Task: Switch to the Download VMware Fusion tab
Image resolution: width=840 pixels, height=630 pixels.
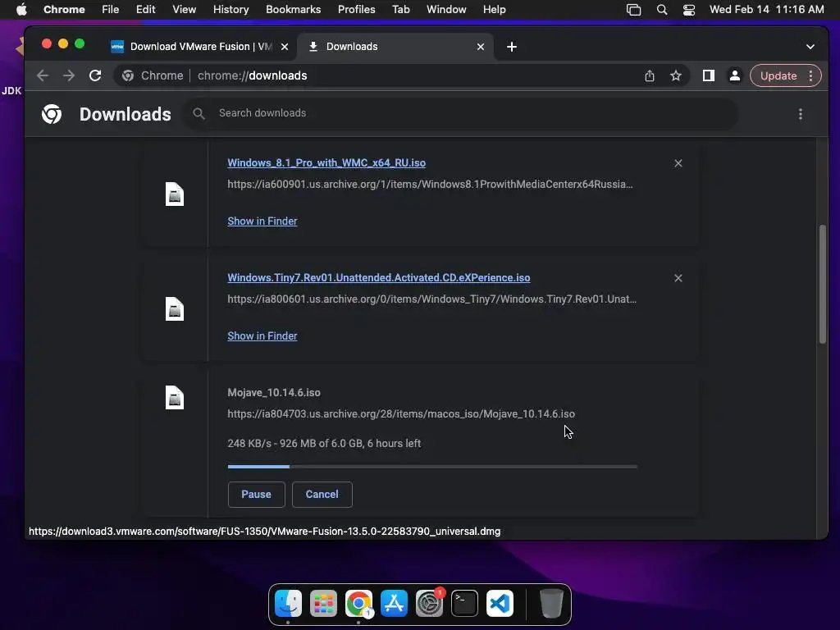Action: (x=200, y=47)
